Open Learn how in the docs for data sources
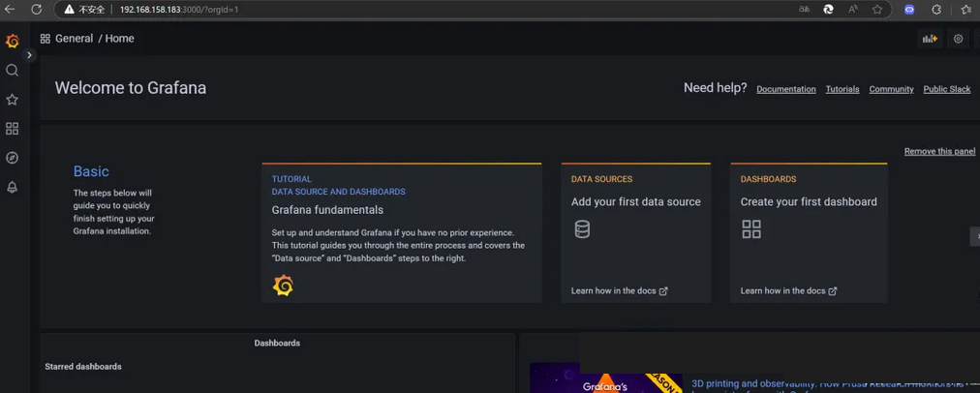 click(619, 291)
